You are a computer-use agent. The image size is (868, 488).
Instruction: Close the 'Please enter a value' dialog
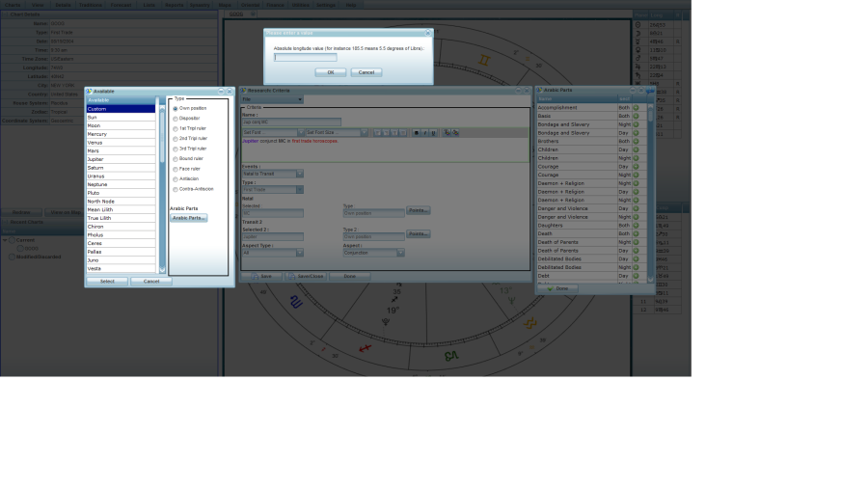pyautogui.click(x=428, y=33)
